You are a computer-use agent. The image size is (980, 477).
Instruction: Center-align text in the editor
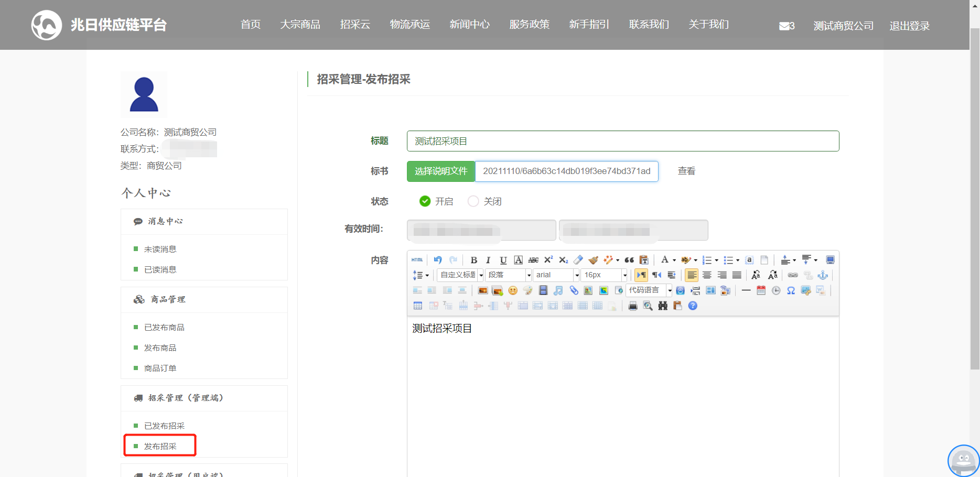(707, 275)
